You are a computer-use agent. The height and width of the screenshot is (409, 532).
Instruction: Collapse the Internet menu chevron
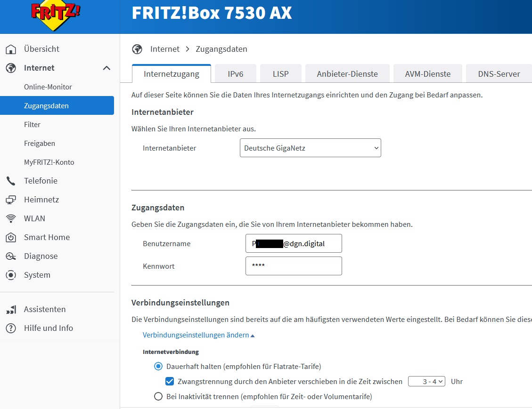tap(106, 68)
